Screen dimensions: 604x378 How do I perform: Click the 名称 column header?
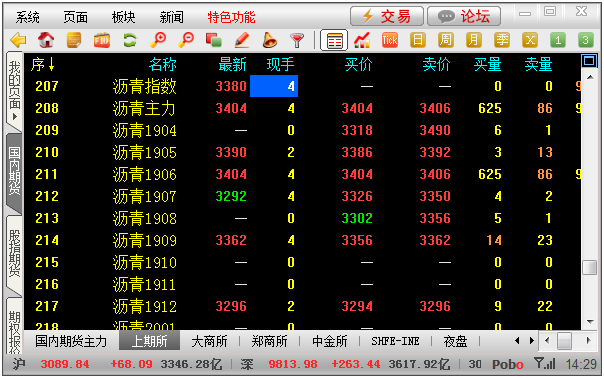point(163,64)
